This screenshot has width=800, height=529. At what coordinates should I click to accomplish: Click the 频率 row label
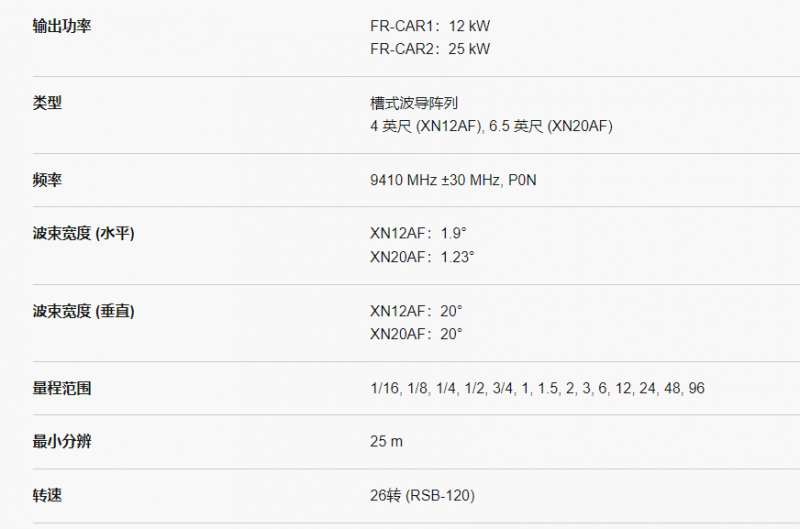point(47,181)
